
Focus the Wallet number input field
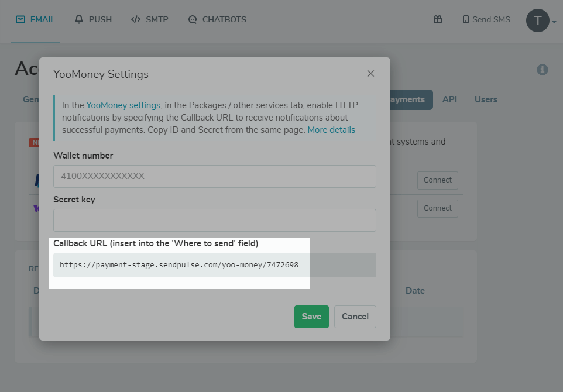click(x=215, y=176)
